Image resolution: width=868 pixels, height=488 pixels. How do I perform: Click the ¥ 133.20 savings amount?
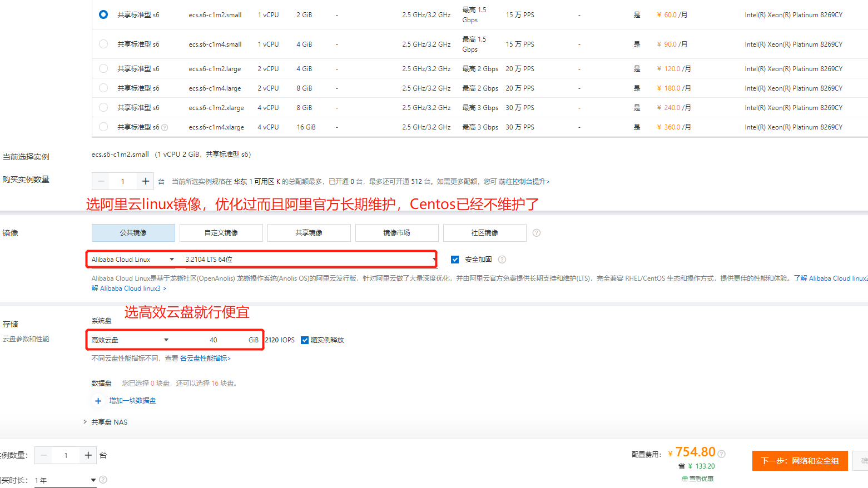(x=701, y=466)
